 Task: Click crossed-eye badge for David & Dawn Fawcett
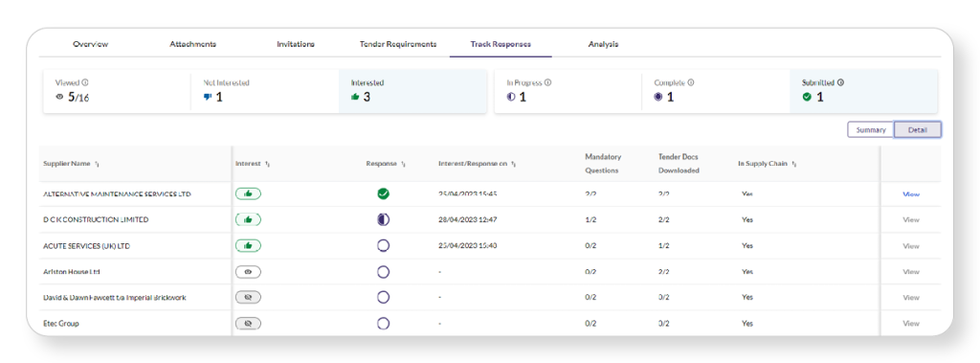click(x=248, y=297)
